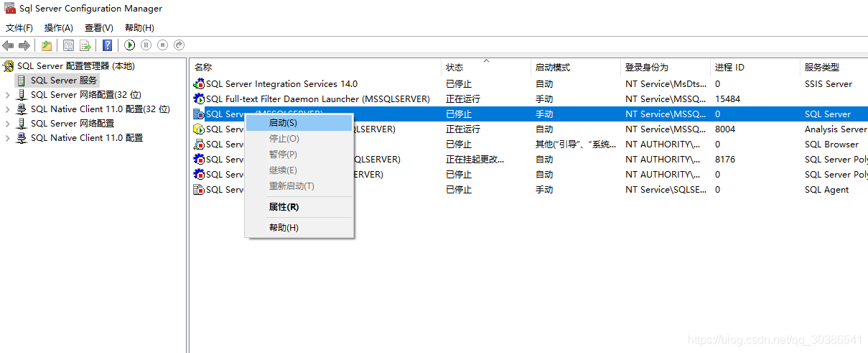
Task: Open the 操作(A) menu
Action: pyautogui.click(x=59, y=28)
